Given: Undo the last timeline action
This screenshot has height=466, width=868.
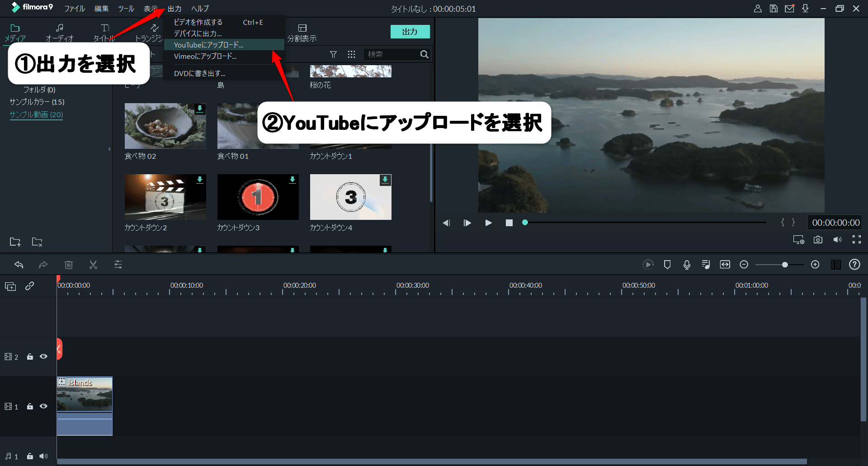Looking at the screenshot, I should point(19,265).
